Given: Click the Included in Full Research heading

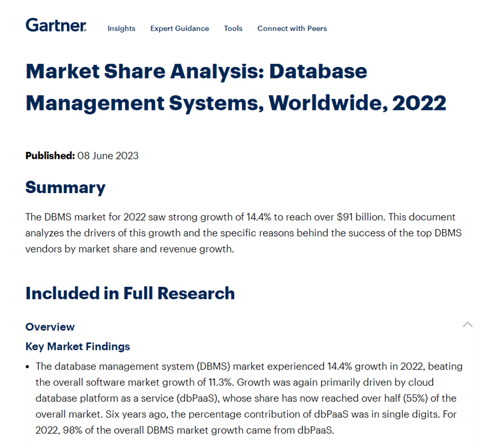Looking at the screenshot, I should pos(130,293).
